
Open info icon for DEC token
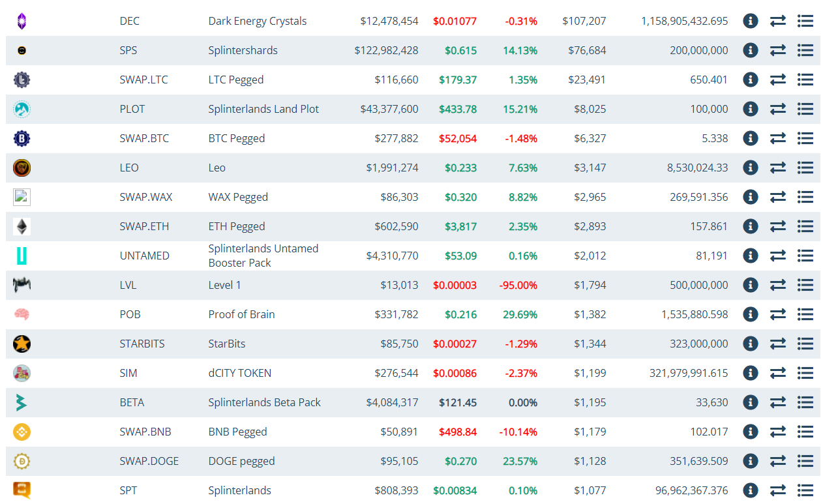(x=751, y=21)
